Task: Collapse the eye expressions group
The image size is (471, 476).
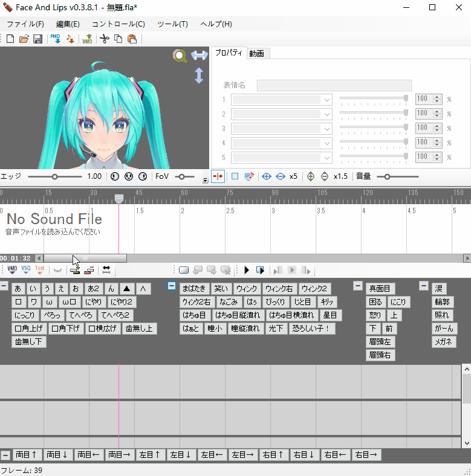Action: coord(172,286)
